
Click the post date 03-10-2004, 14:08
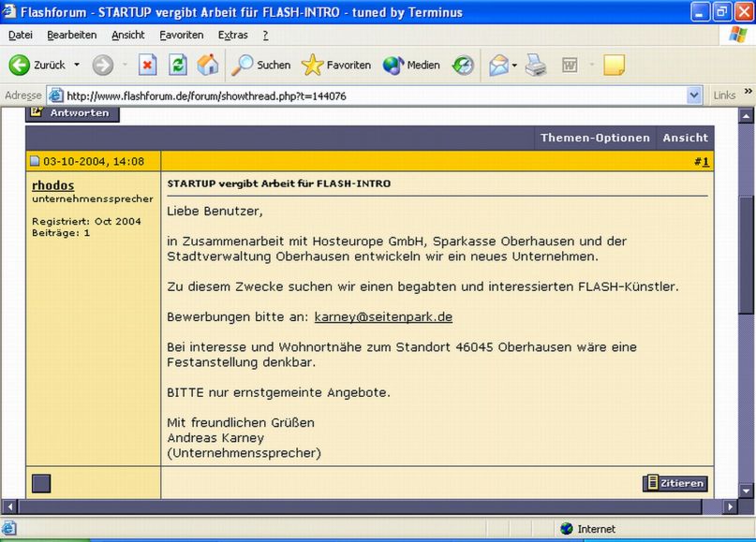94,161
